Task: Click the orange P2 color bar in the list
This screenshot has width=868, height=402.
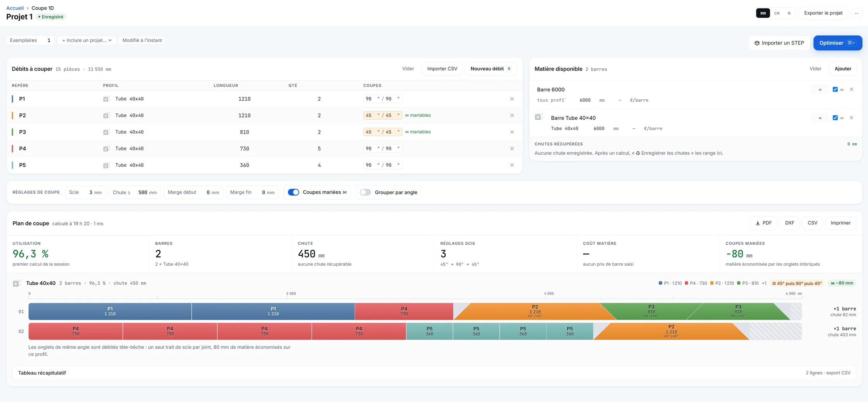Action: point(12,115)
